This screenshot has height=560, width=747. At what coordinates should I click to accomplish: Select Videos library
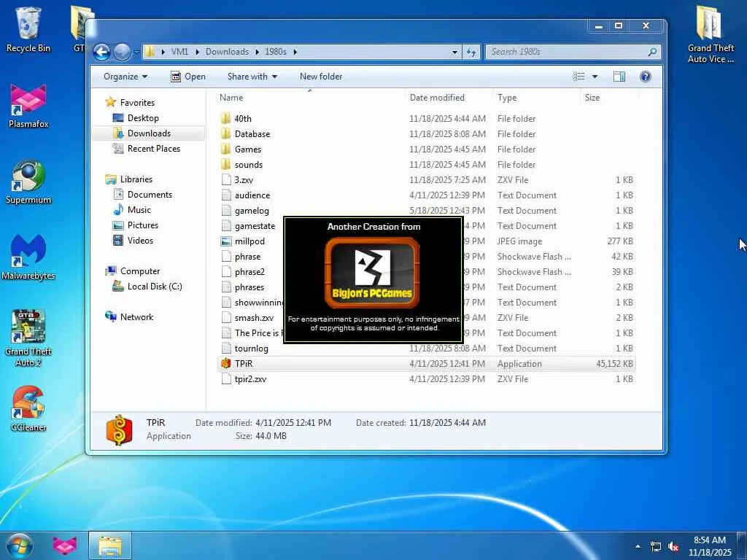pyautogui.click(x=140, y=241)
